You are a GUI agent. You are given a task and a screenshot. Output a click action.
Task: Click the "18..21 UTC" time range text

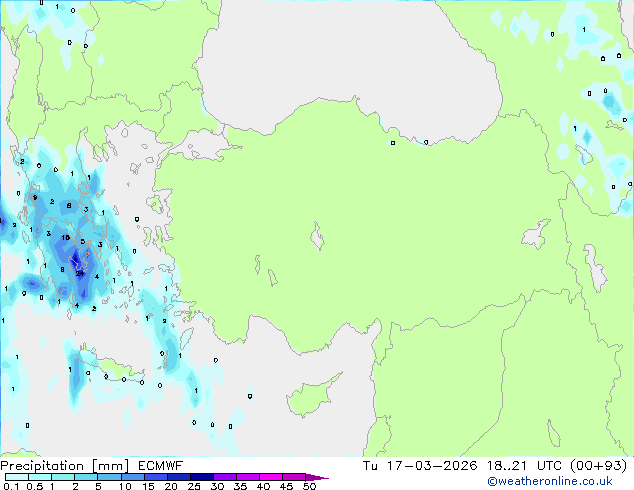pyautogui.click(x=524, y=466)
